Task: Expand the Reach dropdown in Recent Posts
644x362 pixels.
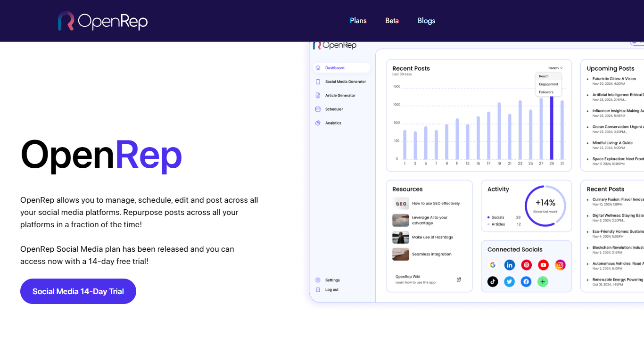Action: coord(555,68)
